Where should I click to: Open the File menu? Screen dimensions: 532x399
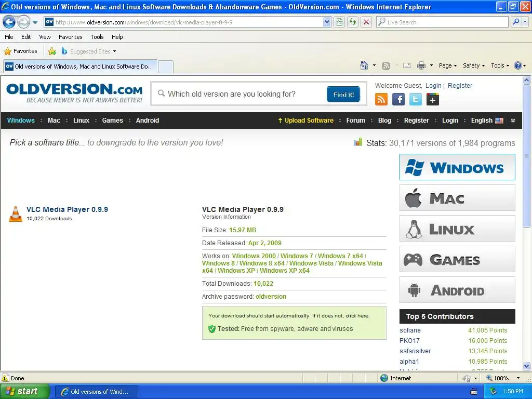(9, 37)
